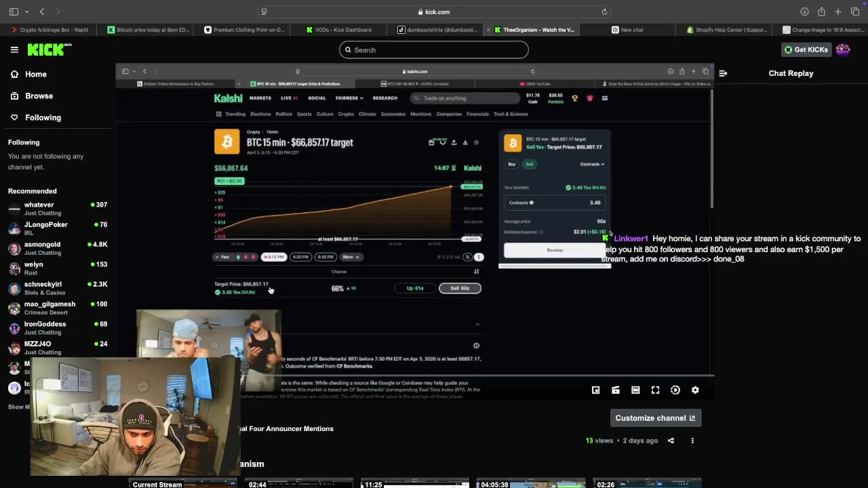Open the 11:25 video thumbnail

point(414,483)
